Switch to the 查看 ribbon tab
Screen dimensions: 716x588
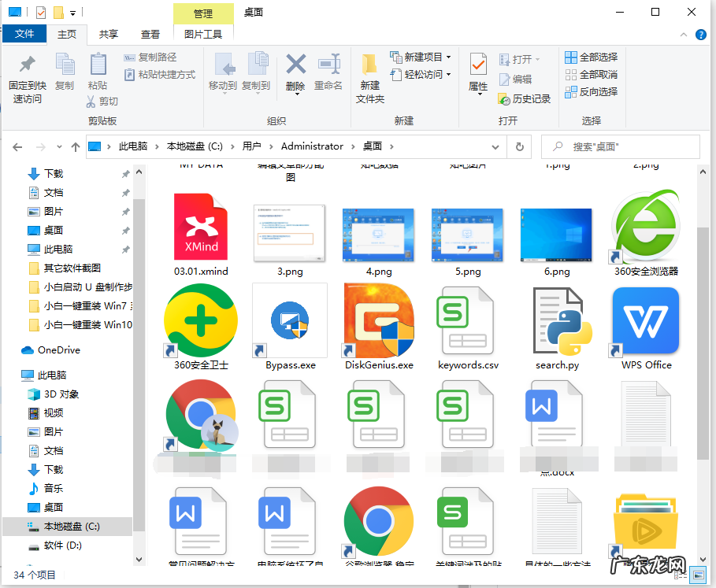point(150,34)
